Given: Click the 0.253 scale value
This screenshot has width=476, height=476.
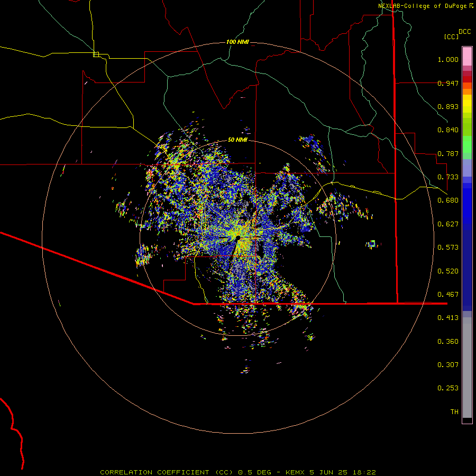Looking at the screenshot, I should 448,388.
